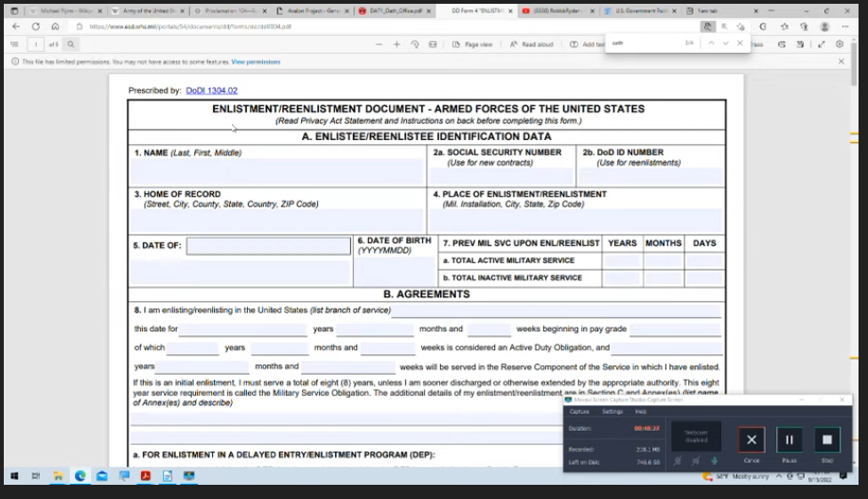The height and width of the screenshot is (499, 868).
Task: Reload the page with the refresh icon
Action: tap(35, 27)
